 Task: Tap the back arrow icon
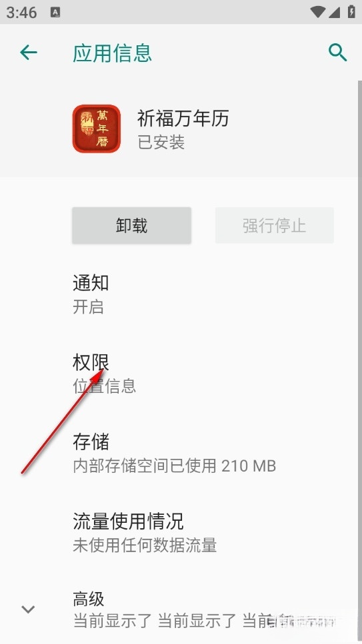[x=29, y=53]
